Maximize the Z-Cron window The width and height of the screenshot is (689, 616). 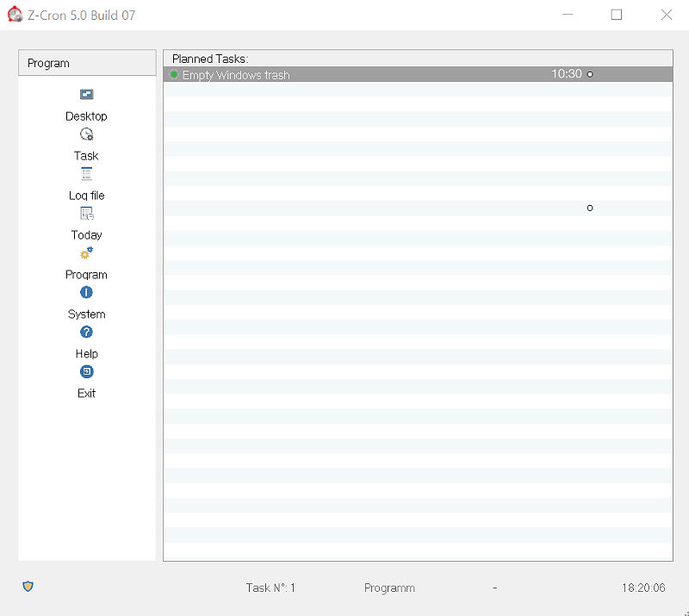pyautogui.click(x=617, y=15)
